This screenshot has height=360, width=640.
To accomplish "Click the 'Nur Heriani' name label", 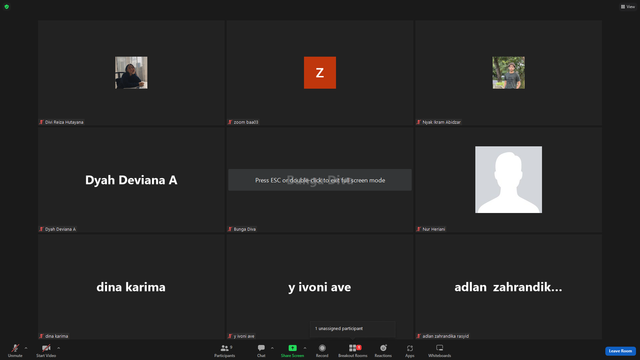I will click(x=431, y=229).
